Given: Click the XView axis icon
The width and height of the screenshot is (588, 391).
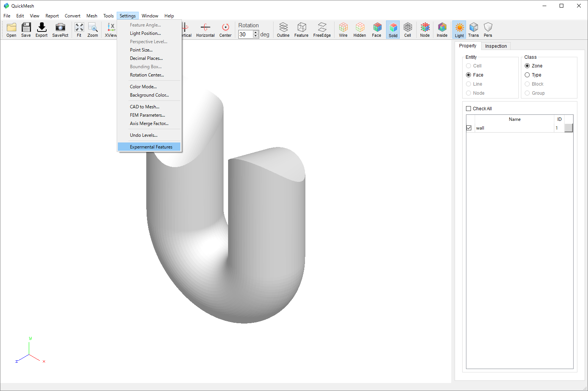Looking at the screenshot, I should click(x=111, y=30).
